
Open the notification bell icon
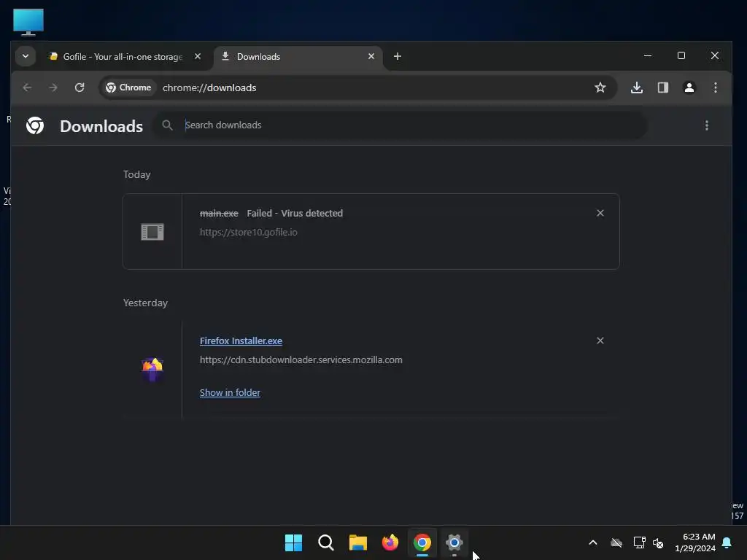727,542
